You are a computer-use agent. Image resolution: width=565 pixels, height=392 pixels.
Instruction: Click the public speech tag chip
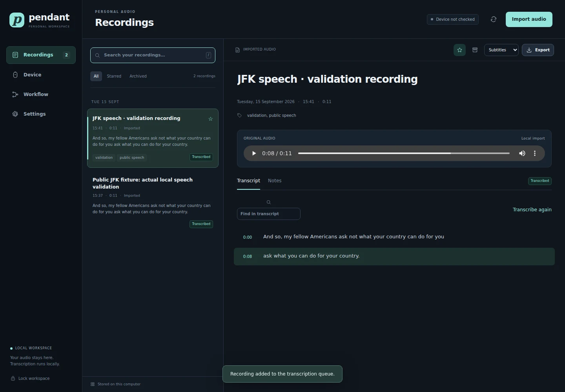[132, 158]
